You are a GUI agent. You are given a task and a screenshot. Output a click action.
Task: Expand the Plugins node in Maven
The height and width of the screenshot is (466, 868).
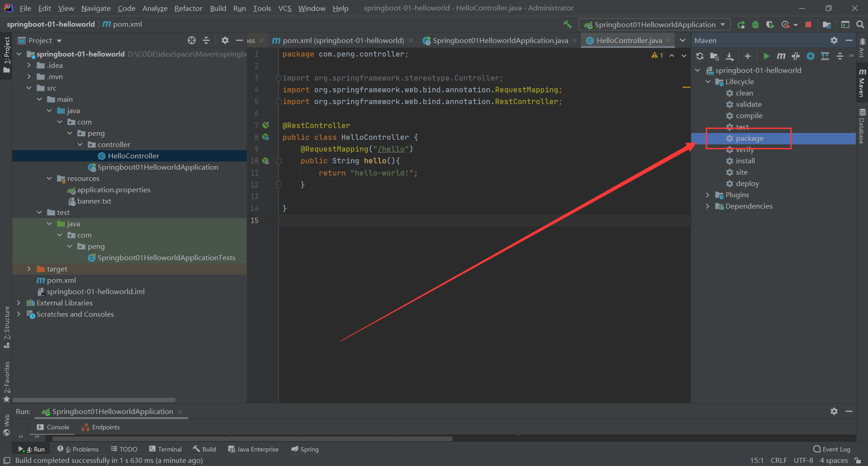[708, 195]
